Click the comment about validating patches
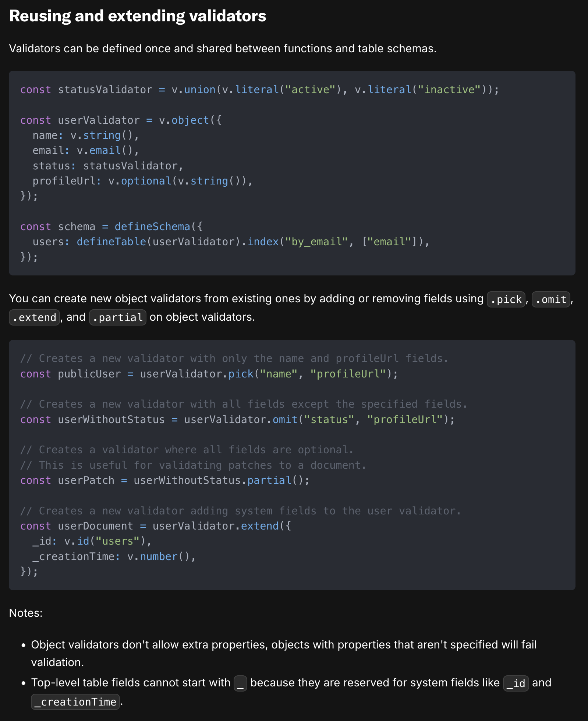This screenshot has height=721, width=588. [x=193, y=465]
